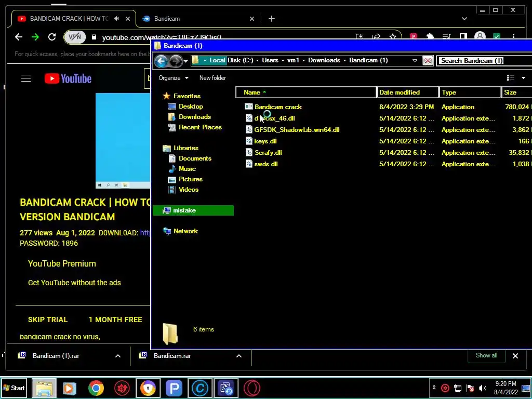Open the browser extensions puzzle icon
The image size is (532, 399).
point(430,37)
